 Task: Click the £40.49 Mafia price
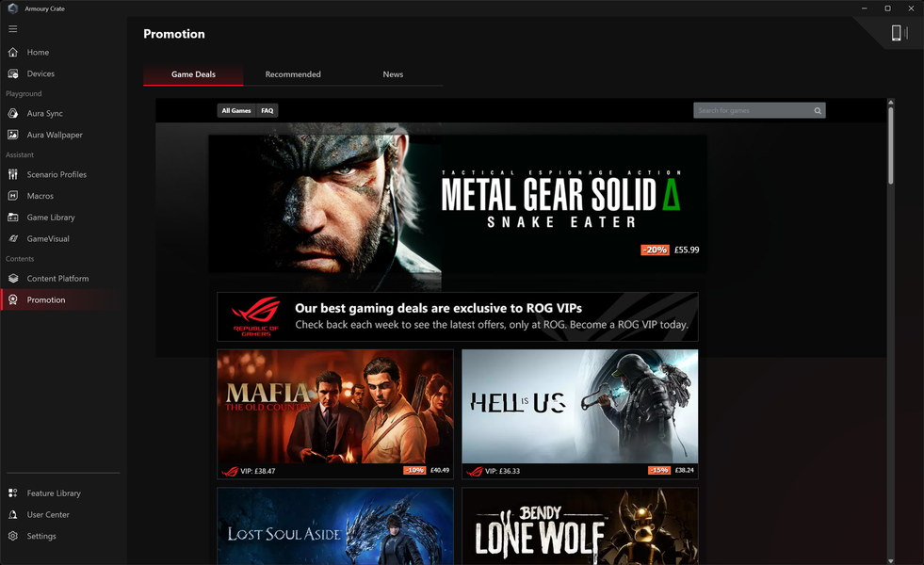click(440, 470)
